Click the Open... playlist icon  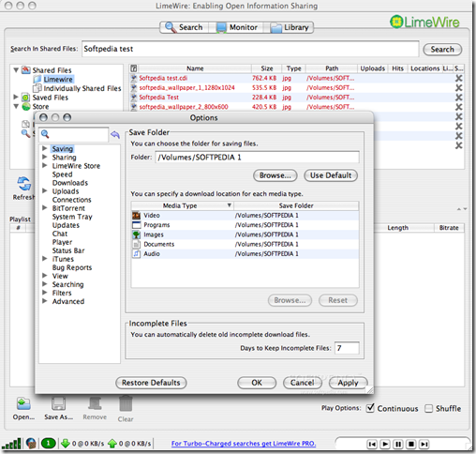[x=23, y=404]
